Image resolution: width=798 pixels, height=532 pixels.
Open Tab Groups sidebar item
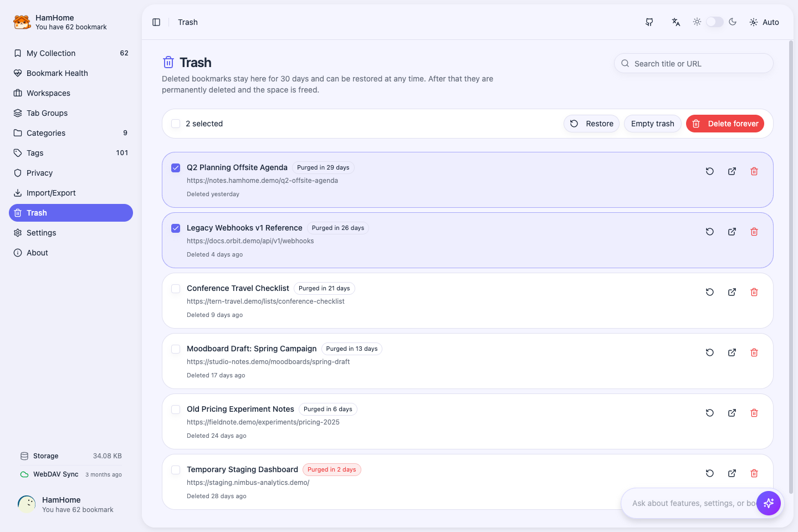point(71,113)
